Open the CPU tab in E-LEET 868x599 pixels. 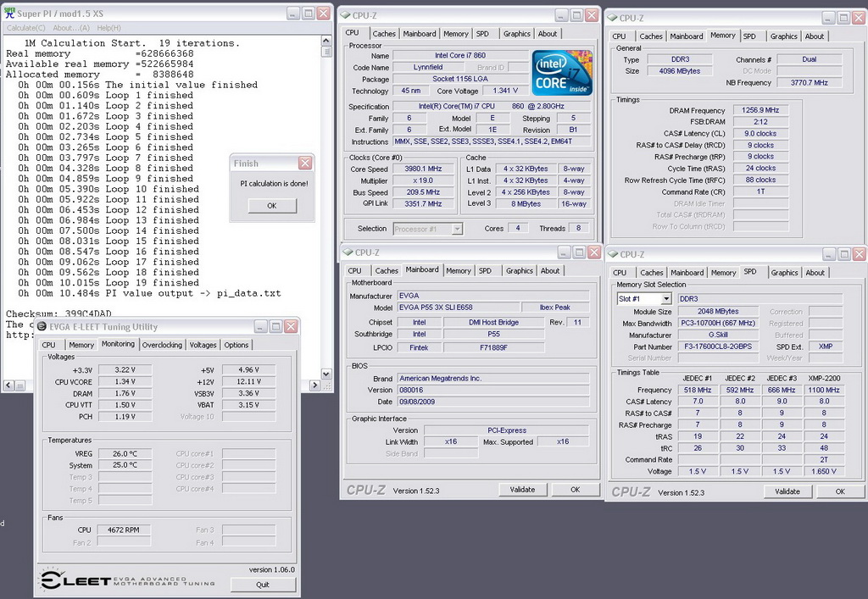[x=48, y=345]
